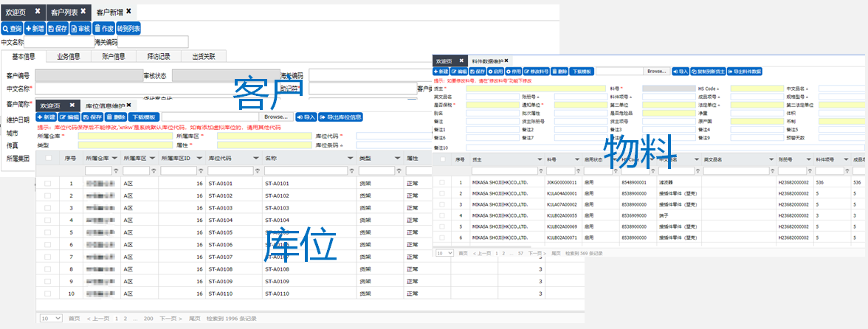868x329 pixels.
Task: Click 保存 in the customer 客户新增 toolbar
Action: 58,29
